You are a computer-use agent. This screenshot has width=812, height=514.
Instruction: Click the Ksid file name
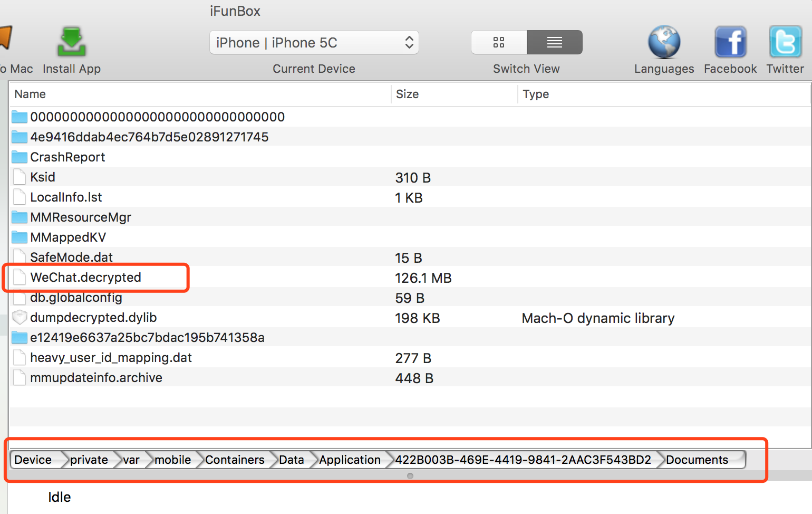(43, 177)
